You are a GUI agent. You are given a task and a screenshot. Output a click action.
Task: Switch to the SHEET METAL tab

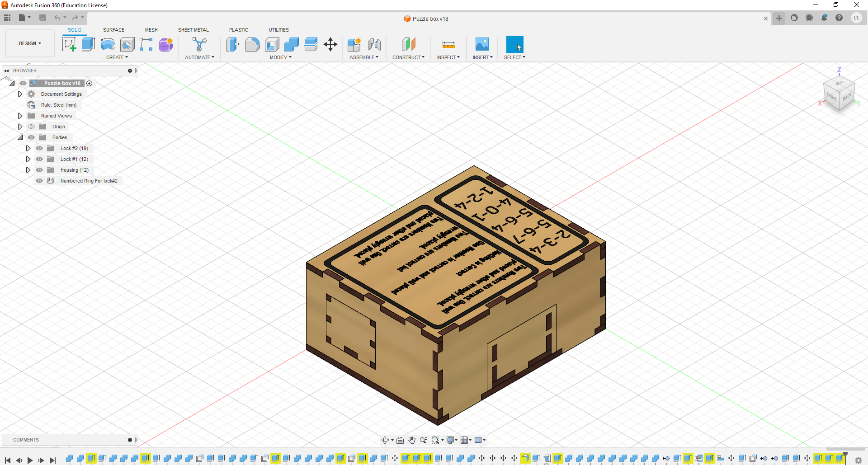coord(193,30)
